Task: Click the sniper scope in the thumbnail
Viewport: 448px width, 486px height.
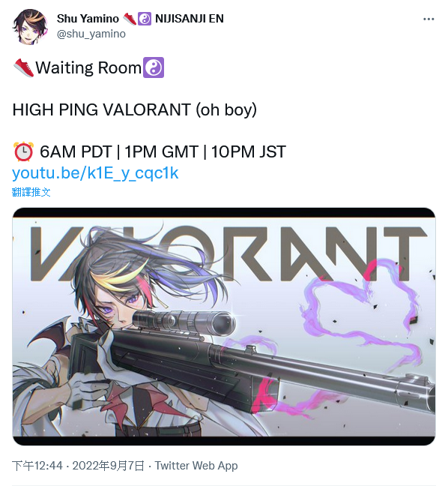Action: (x=184, y=324)
